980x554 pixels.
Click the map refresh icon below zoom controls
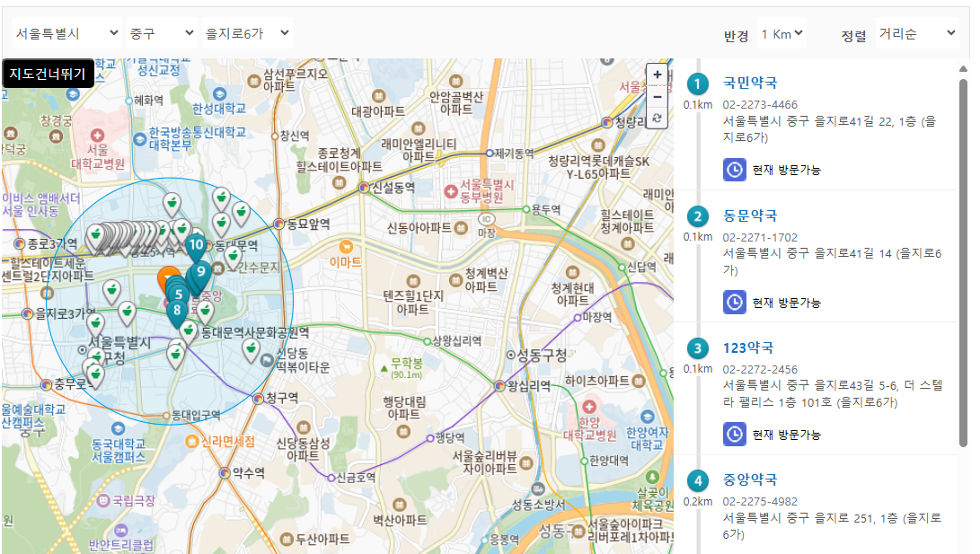[x=657, y=117]
